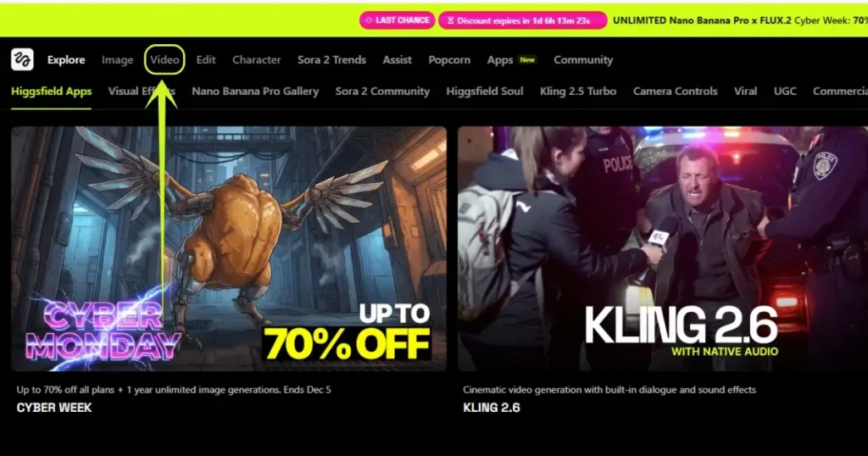The image size is (868, 456).
Task: Visit the Community page
Action: pyautogui.click(x=583, y=60)
